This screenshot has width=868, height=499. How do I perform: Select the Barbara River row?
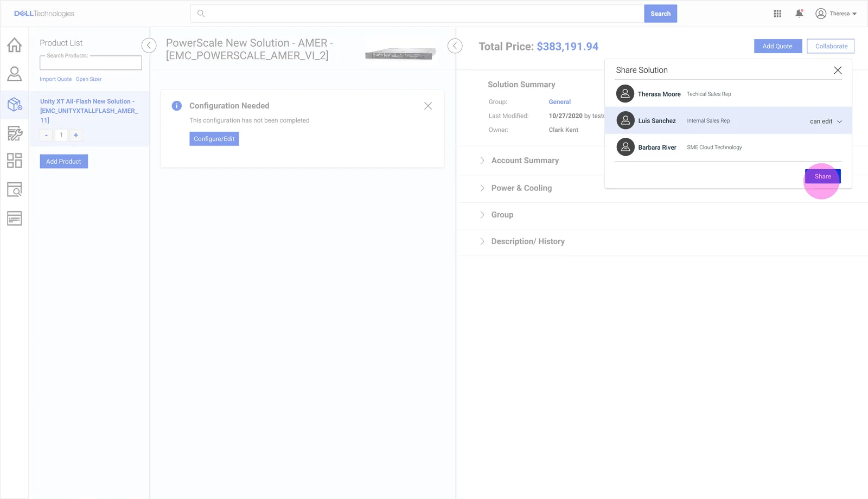click(728, 147)
